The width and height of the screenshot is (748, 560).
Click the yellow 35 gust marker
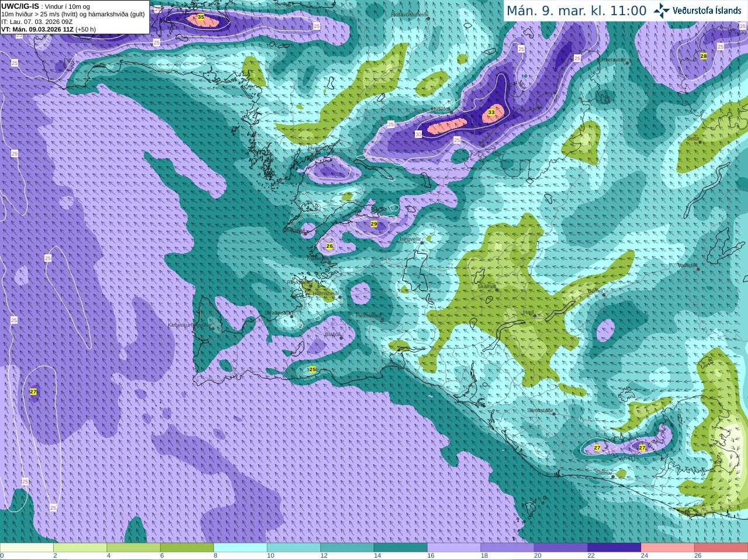(x=201, y=18)
